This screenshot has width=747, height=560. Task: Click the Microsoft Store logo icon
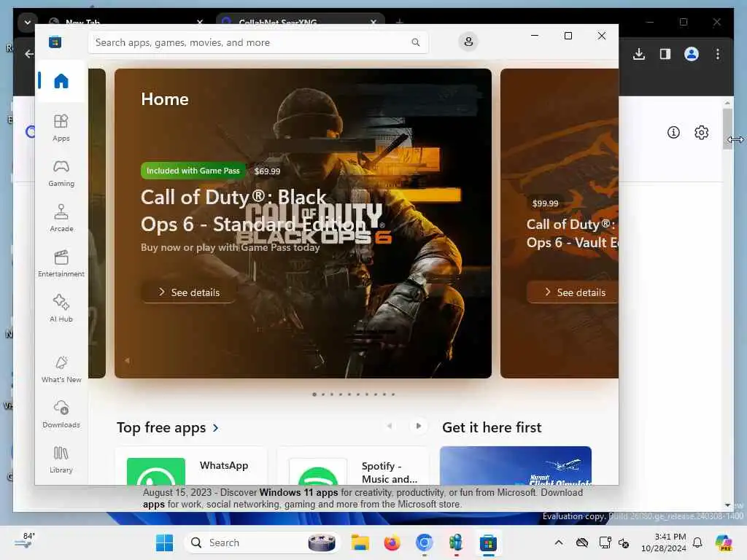pos(55,42)
